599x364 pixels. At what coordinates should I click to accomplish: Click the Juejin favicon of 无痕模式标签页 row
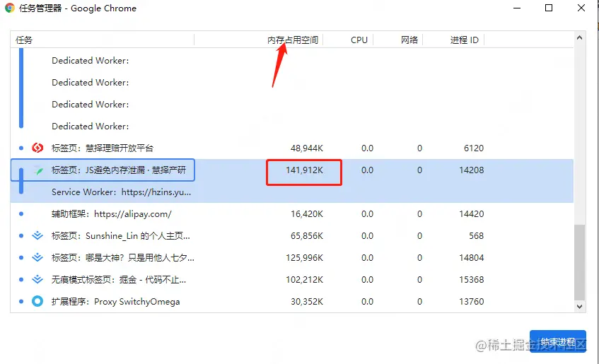click(x=37, y=280)
